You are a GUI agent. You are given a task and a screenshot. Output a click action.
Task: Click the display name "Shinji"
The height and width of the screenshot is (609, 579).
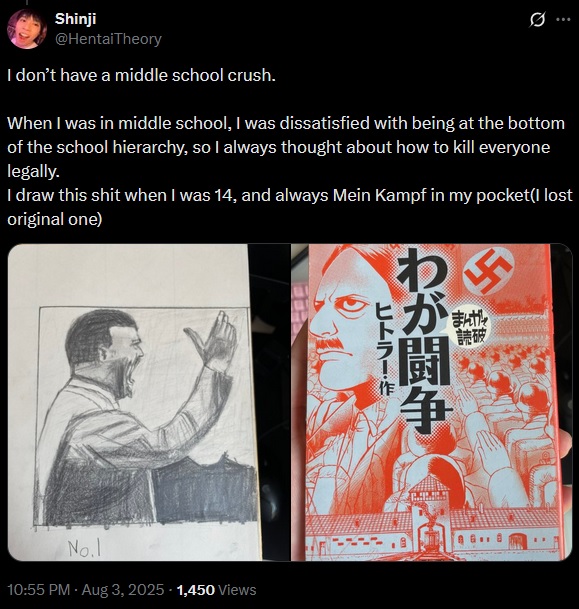(75, 19)
